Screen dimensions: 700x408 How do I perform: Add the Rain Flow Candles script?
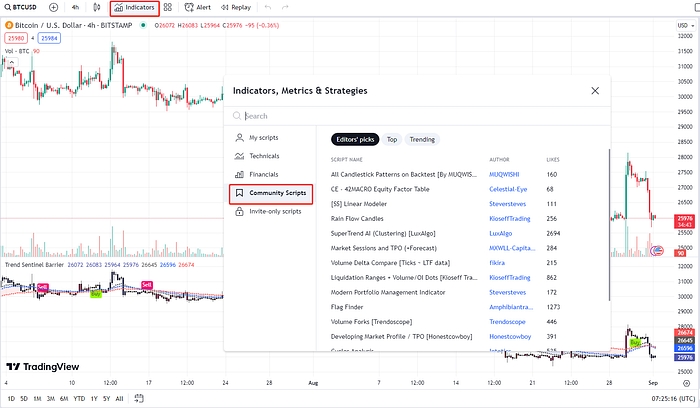(x=357, y=218)
